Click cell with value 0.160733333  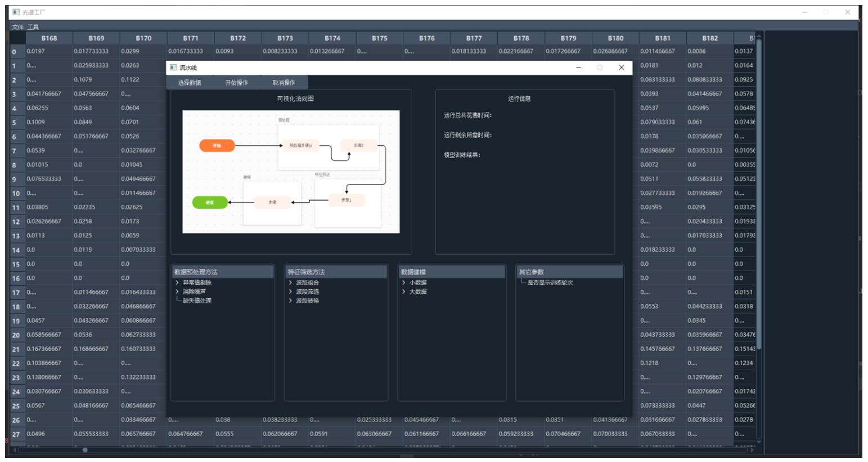143,349
